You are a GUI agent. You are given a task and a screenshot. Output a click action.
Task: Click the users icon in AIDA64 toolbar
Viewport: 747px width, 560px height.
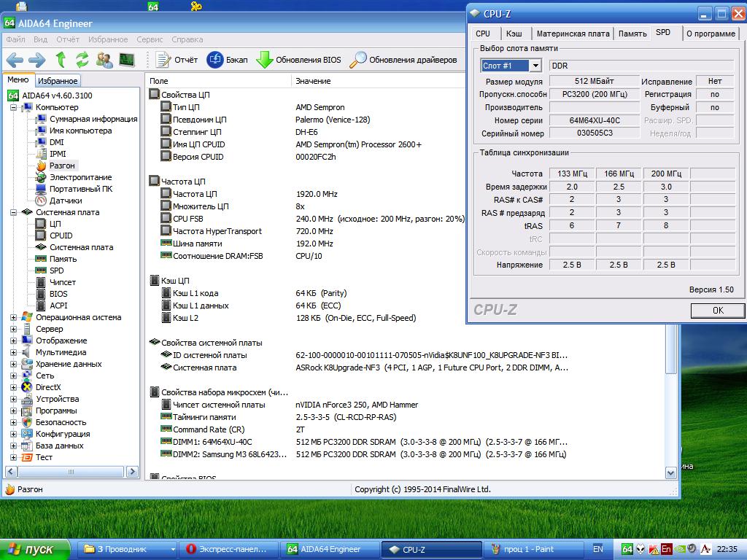coord(104,60)
